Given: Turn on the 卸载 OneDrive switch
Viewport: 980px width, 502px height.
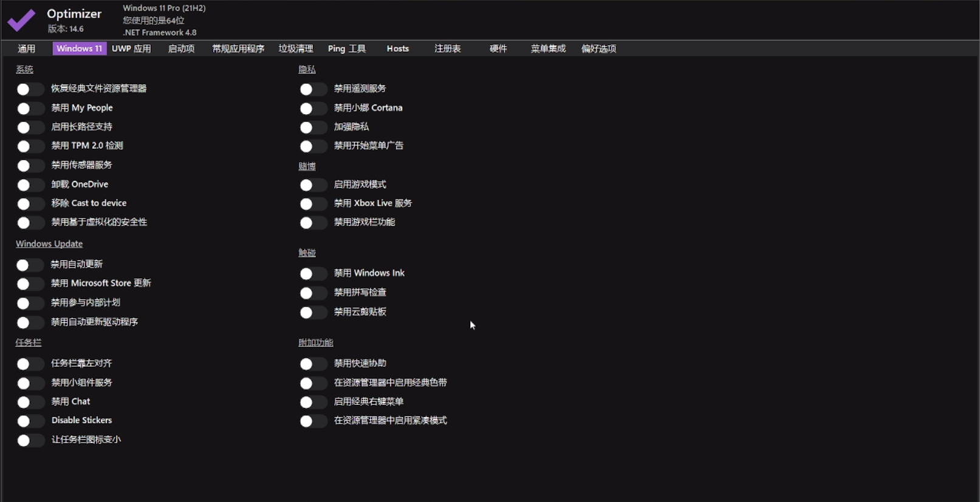Looking at the screenshot, I should click(30, 185).
